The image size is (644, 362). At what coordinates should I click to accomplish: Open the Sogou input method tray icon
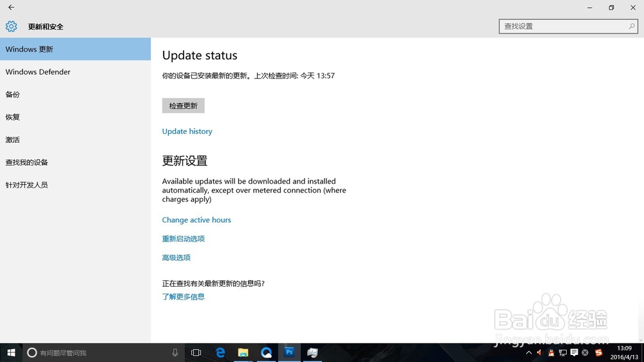598,352
